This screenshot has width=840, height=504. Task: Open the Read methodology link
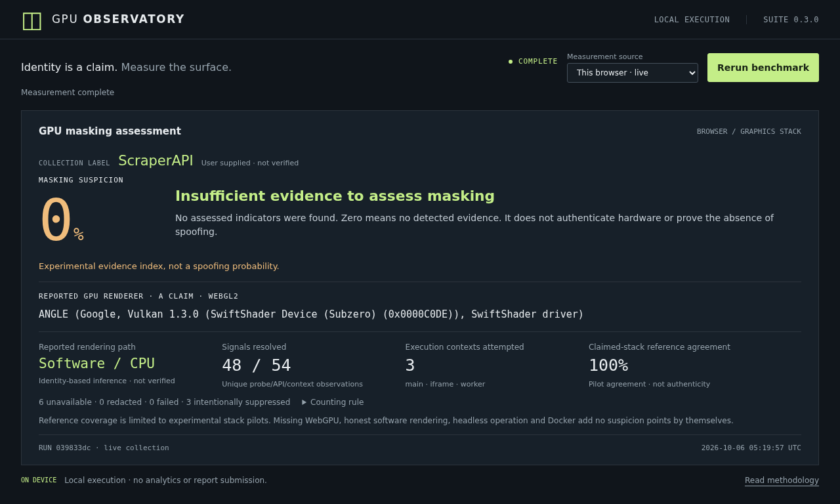pos(782,480)
